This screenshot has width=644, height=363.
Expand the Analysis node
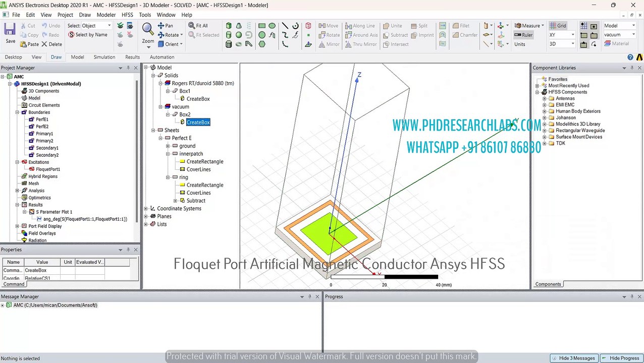click(17, 191)
